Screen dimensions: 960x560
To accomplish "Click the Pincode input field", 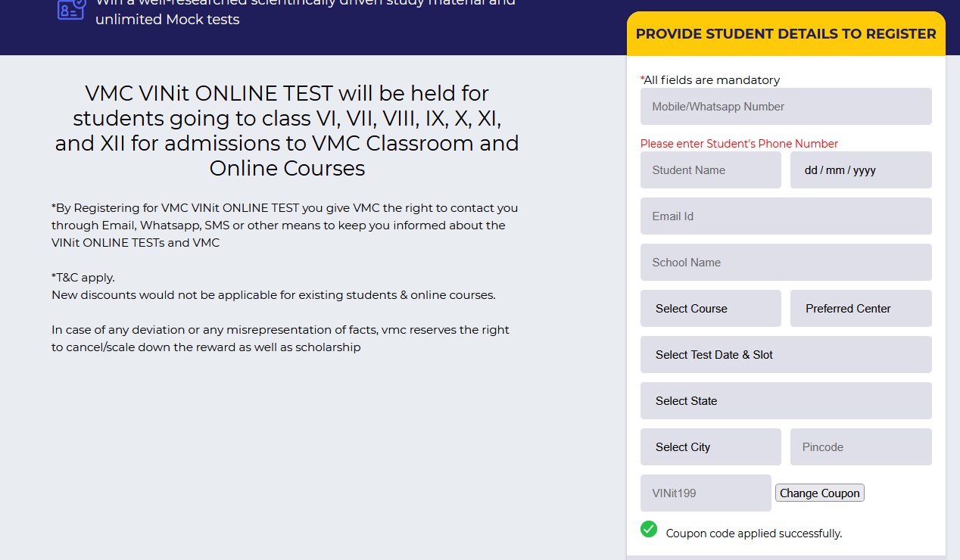I will [x=861, y=447].
